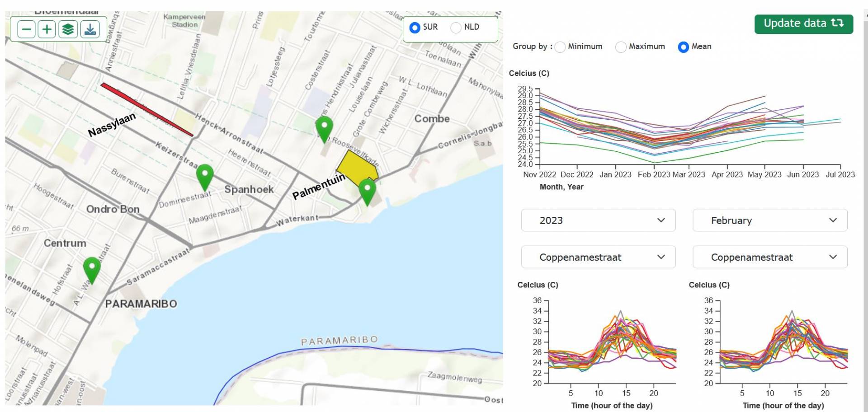868x412 pixels.
Task: Group by Minimum radio option
Action: coord(560,47)
